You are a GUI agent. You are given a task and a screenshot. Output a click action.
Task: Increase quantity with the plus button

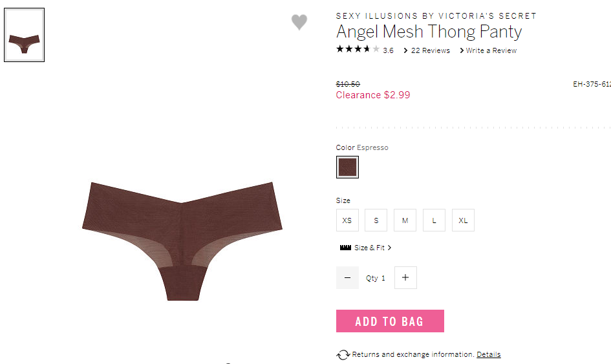point(405,277)
